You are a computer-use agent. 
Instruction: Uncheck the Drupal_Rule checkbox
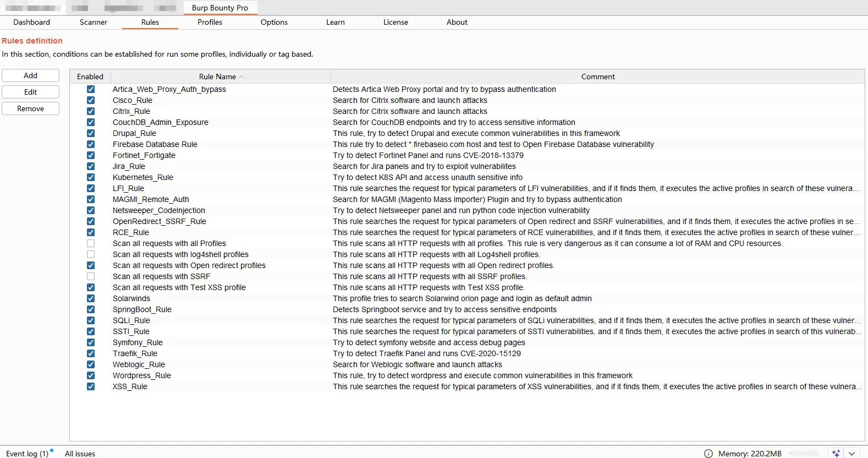[x=91, y=133]
